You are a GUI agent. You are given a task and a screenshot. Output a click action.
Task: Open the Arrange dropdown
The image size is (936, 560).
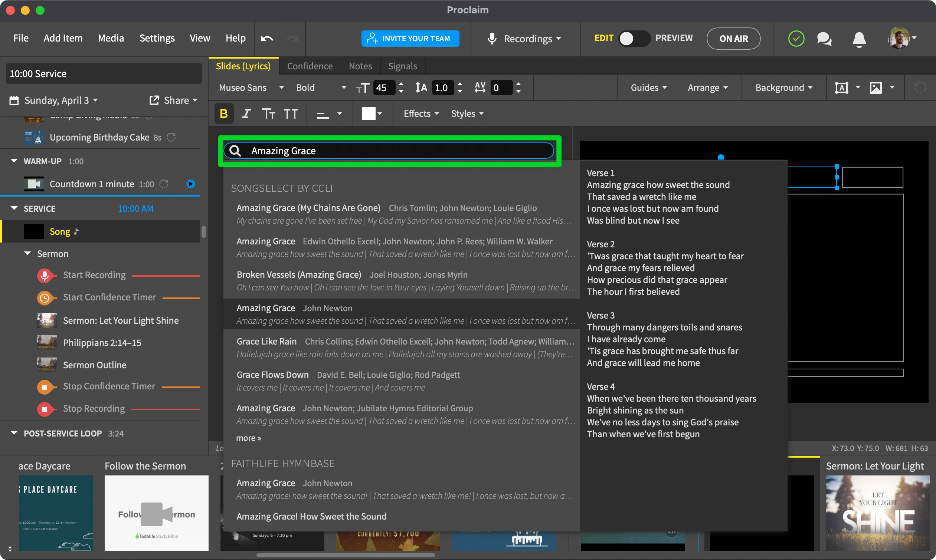708,88
